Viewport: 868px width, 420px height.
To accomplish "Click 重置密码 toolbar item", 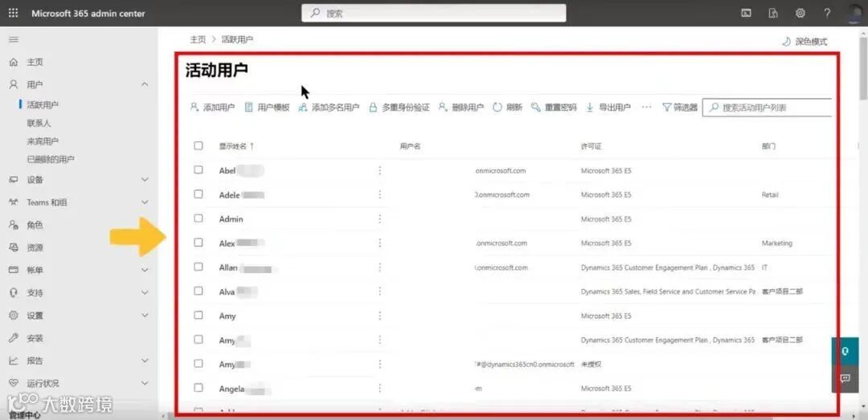I will [554, 108].
